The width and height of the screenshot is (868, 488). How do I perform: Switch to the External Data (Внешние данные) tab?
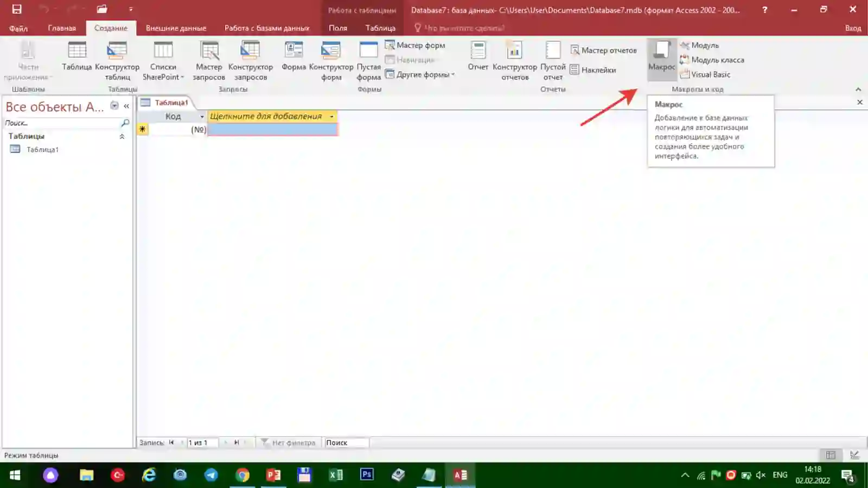tap(176, 28)
